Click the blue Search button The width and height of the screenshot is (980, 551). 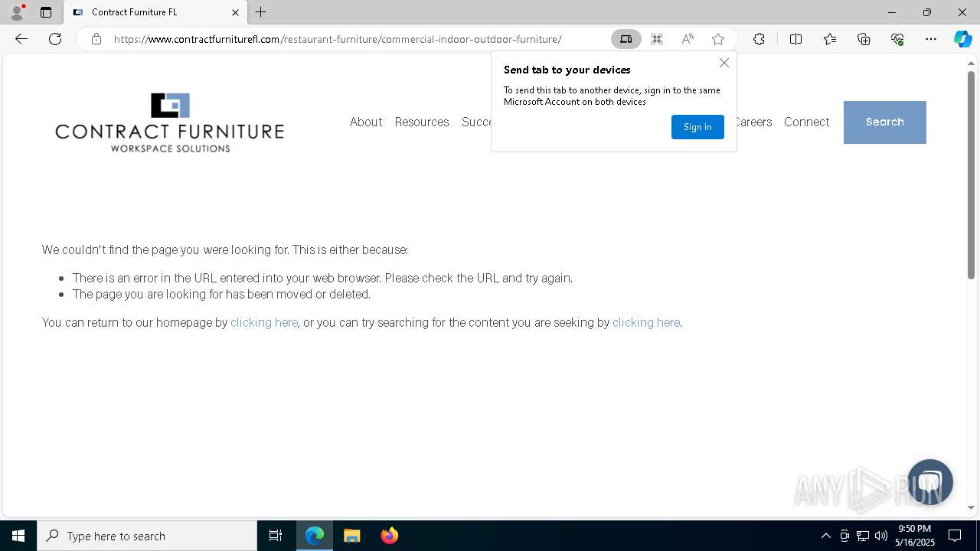coord(885,122)
